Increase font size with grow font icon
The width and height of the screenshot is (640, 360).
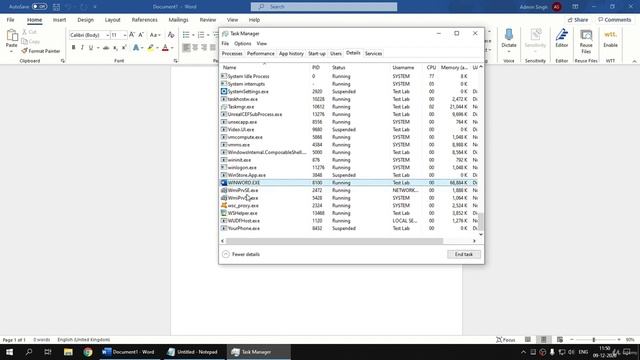[132, 35]
